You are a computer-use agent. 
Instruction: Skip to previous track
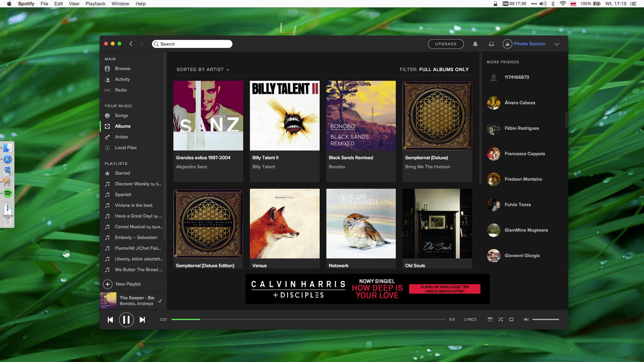click(x=110, y=320)
